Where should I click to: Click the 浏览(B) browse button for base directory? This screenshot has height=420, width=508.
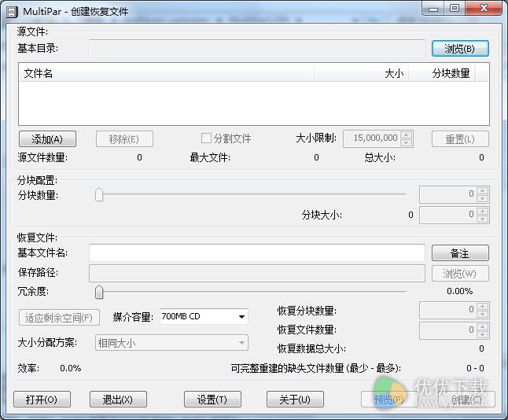tap(460, 49)
